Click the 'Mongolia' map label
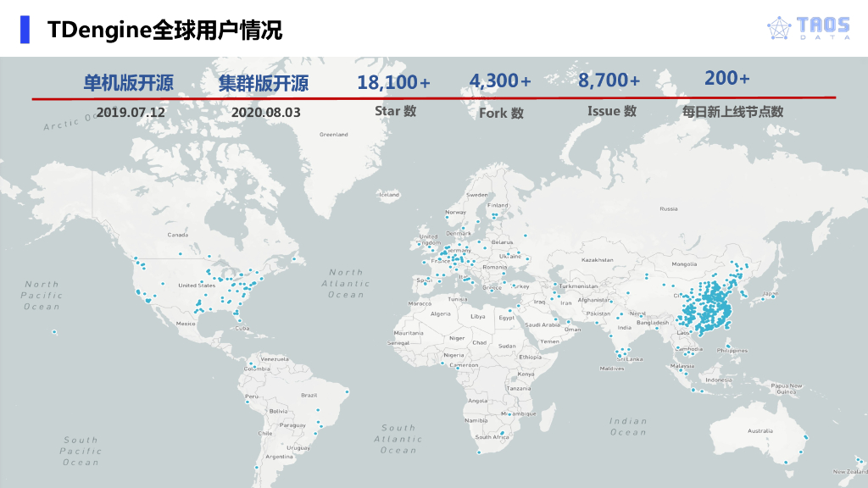 [x=684, y=264]
